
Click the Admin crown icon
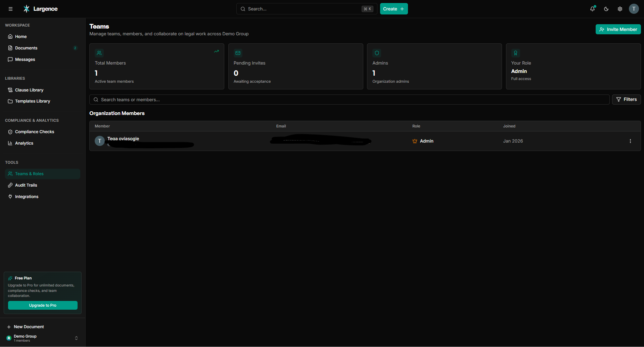click(415, 141)
